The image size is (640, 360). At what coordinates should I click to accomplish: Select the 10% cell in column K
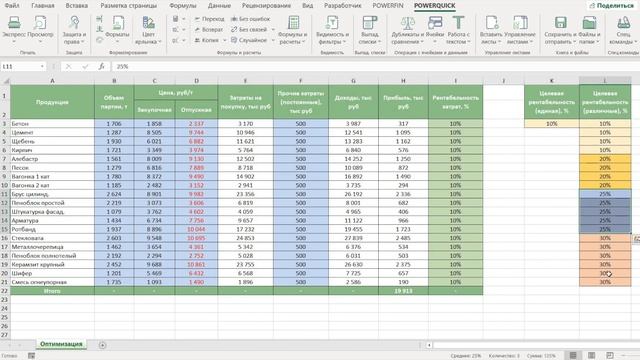tap(552, 123)
